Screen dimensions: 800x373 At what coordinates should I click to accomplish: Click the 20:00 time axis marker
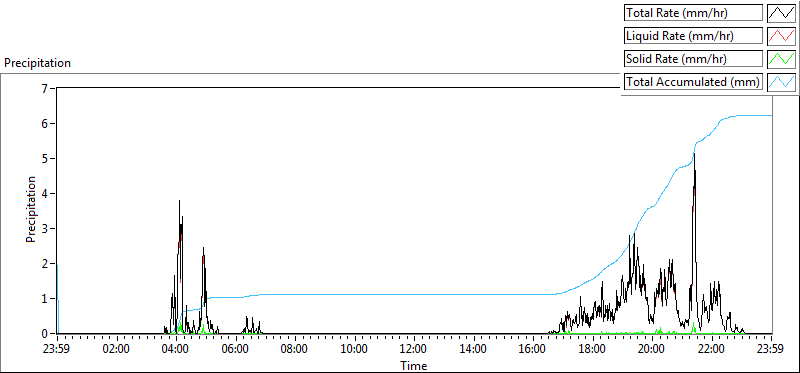point(652,350)
